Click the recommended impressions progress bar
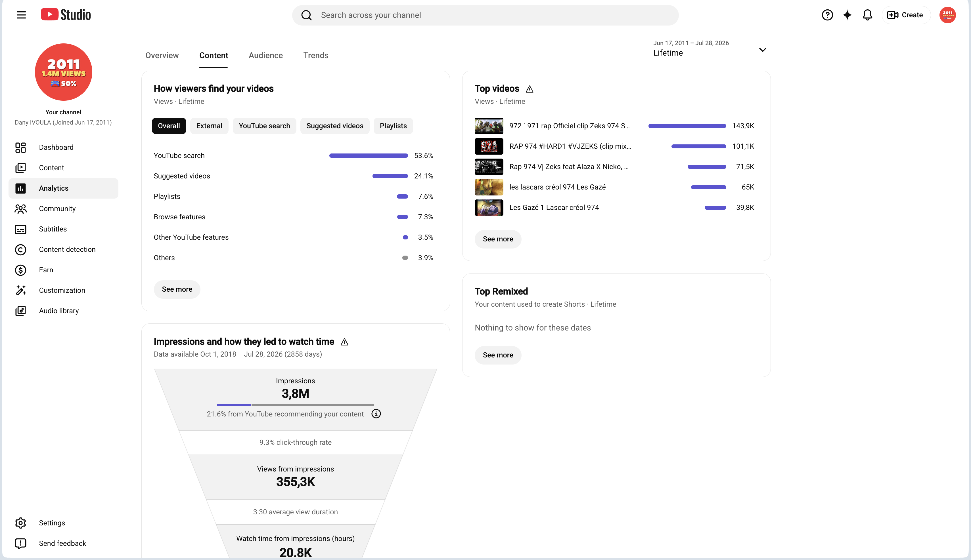 pyautogui.click(x=295, y=405)
